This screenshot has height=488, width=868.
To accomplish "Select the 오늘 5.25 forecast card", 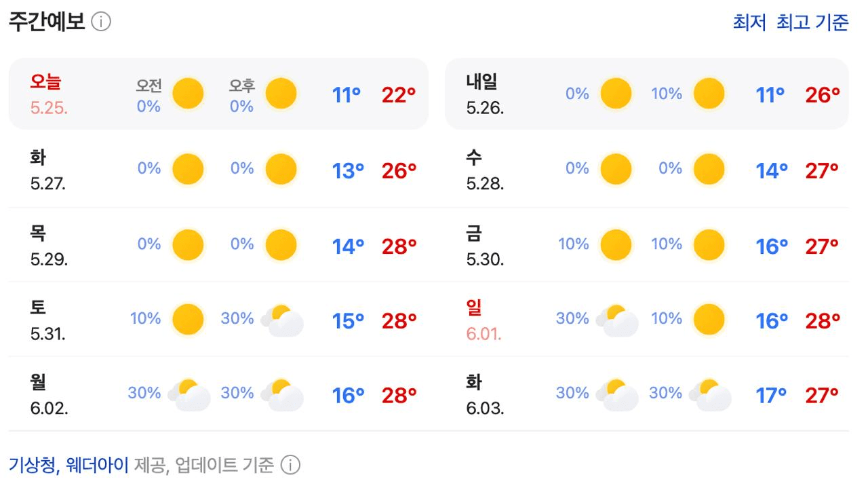I will 218,94.
